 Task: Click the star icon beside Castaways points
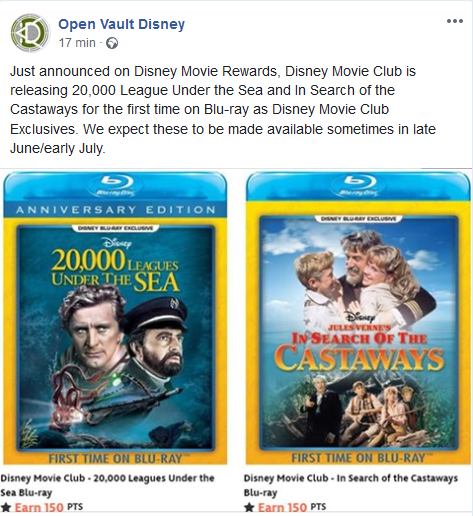249,508
